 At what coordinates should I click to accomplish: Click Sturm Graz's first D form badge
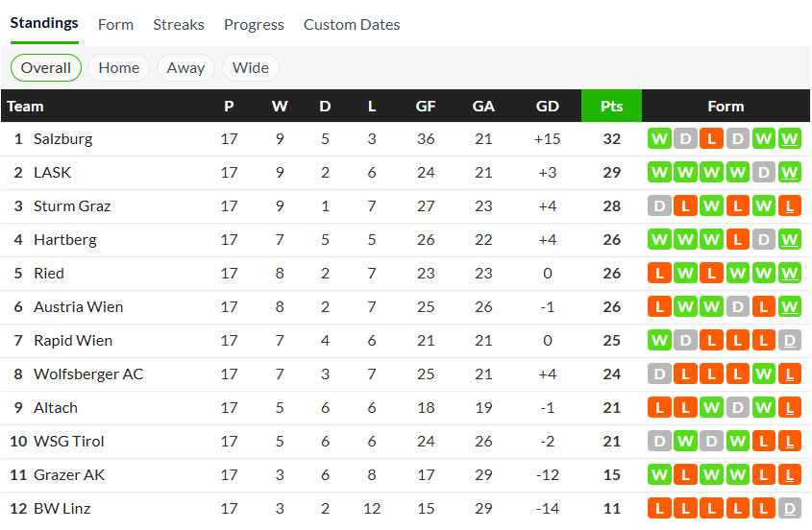(660, 206)
